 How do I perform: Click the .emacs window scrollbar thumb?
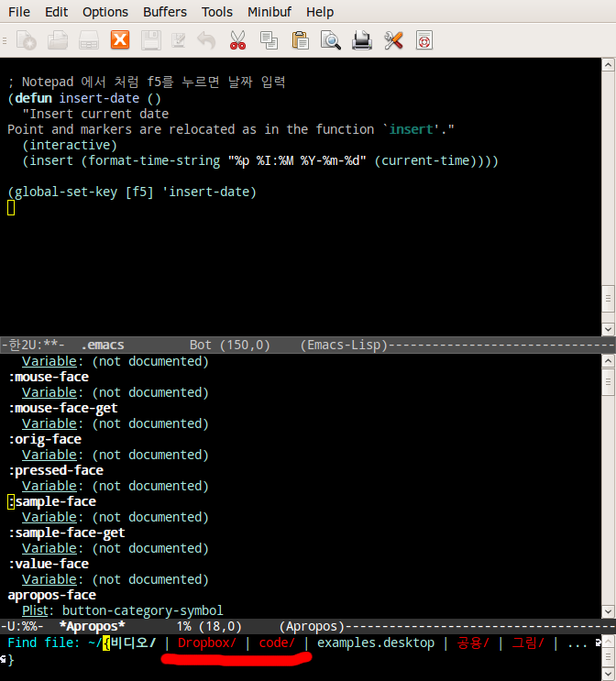pyautogui.click(x=608, y=299)
